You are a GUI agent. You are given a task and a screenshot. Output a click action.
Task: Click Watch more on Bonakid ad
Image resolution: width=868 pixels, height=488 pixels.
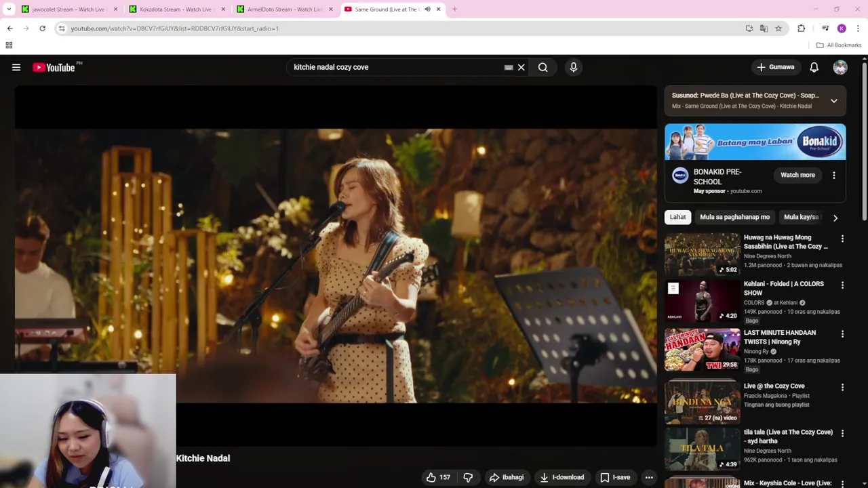coord(797,175)
